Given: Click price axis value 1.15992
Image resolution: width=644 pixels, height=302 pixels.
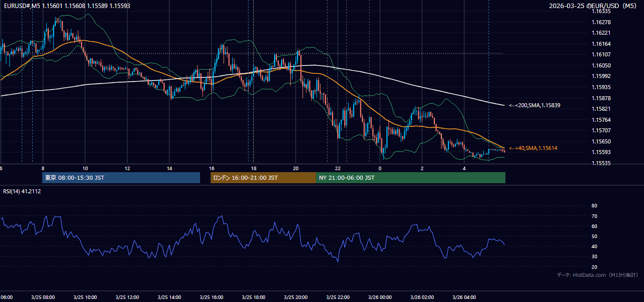Looking at the screenshot, I should tap(601, 76).
